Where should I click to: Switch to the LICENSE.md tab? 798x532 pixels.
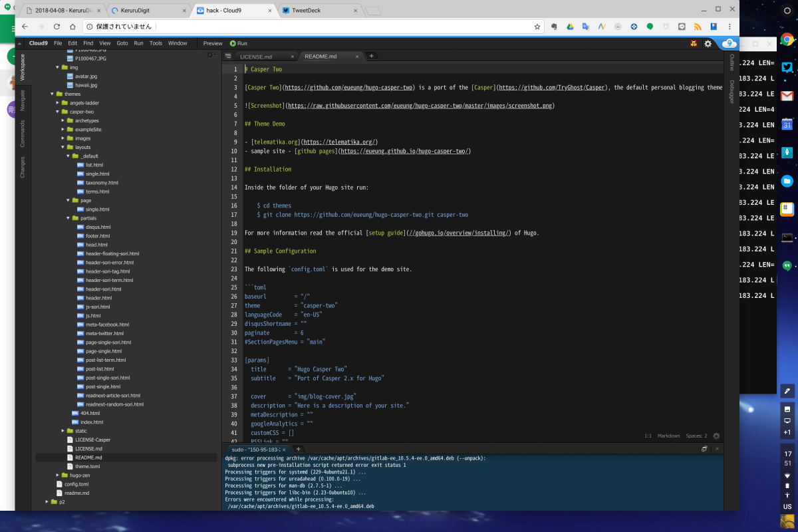[x=256, y=57]
